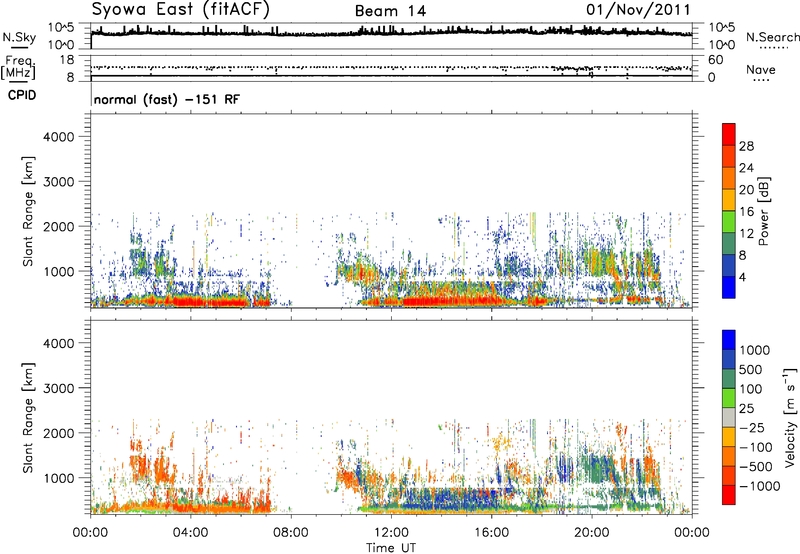Click 'Slant Range [km]' label of velocity panel

28,418
